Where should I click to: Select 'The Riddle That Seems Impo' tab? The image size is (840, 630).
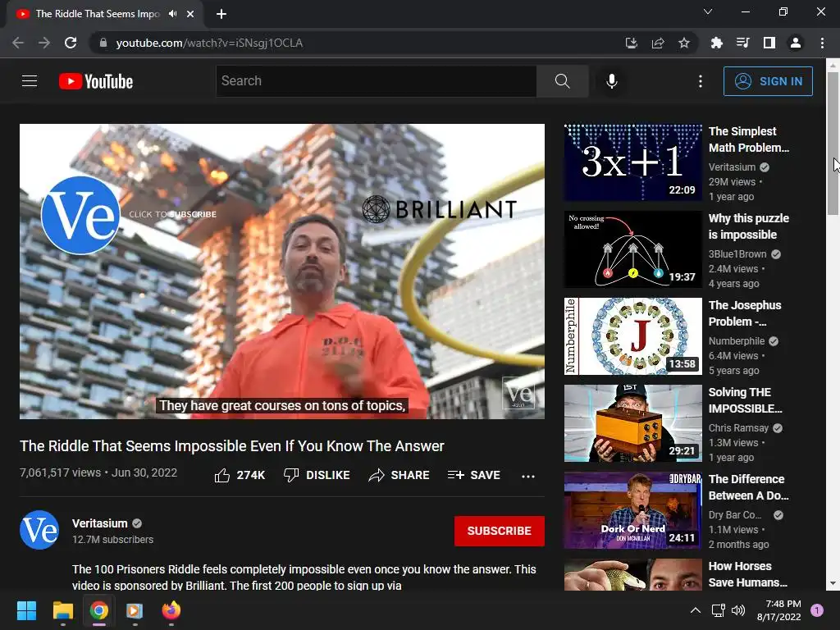98,14
